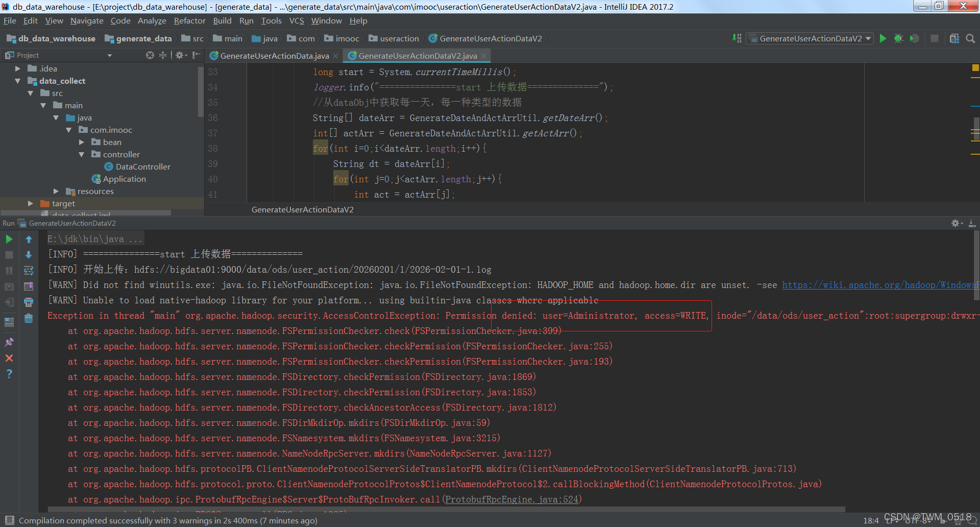
Task: Open Project Structure icon in toolbar
Action: tap(954, 38)
